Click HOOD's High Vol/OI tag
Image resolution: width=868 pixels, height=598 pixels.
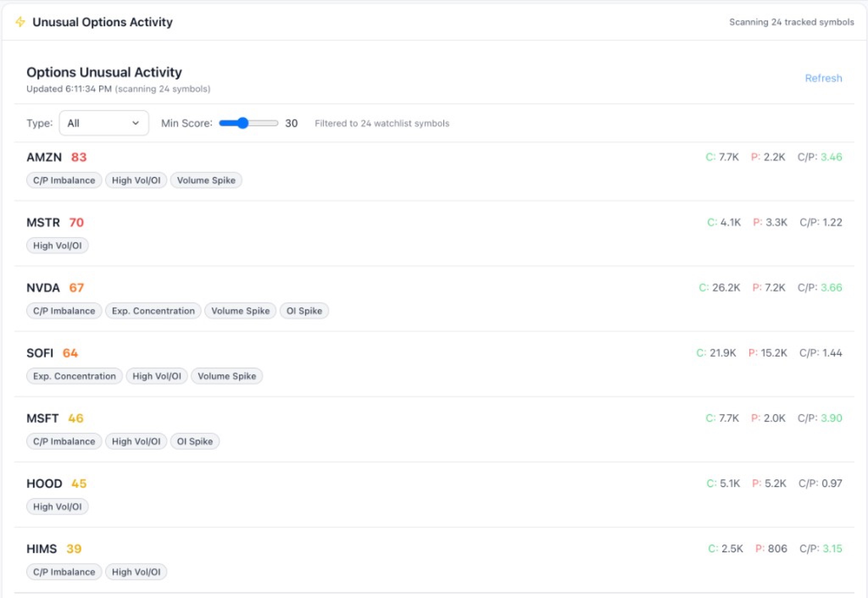(57, 507)
